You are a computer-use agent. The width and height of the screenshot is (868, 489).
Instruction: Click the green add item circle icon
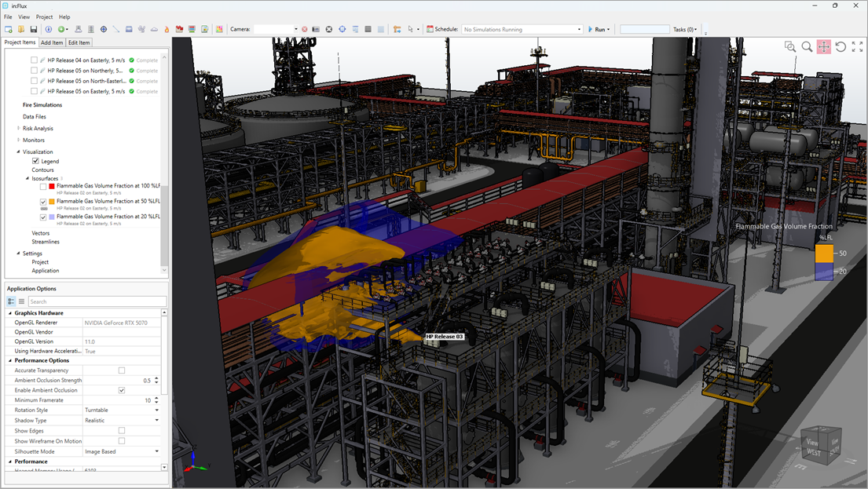[x=61, y=29]
